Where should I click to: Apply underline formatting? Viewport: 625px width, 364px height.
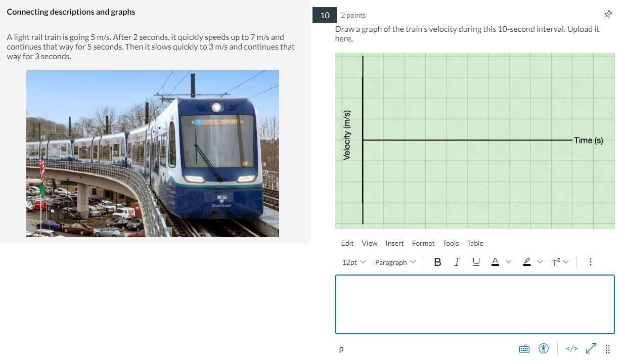click(x=475, y=262)
